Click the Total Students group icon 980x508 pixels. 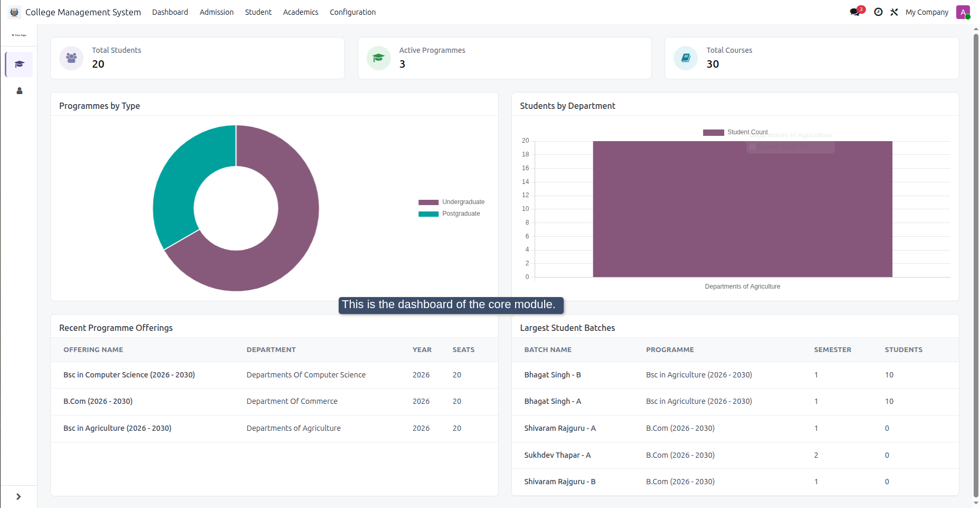point(71,58)
